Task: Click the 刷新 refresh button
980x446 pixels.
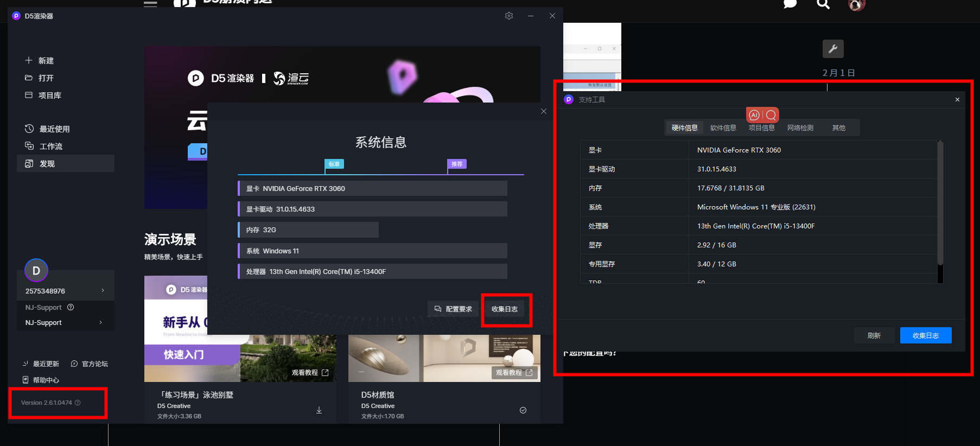Action: coord(874,335)
